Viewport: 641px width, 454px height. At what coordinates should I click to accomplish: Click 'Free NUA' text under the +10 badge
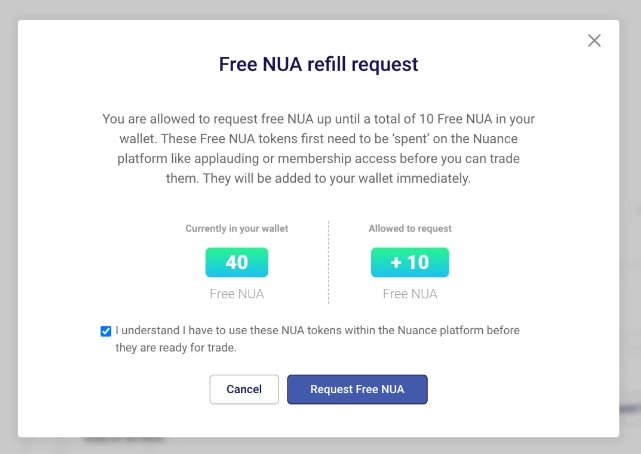410,294
